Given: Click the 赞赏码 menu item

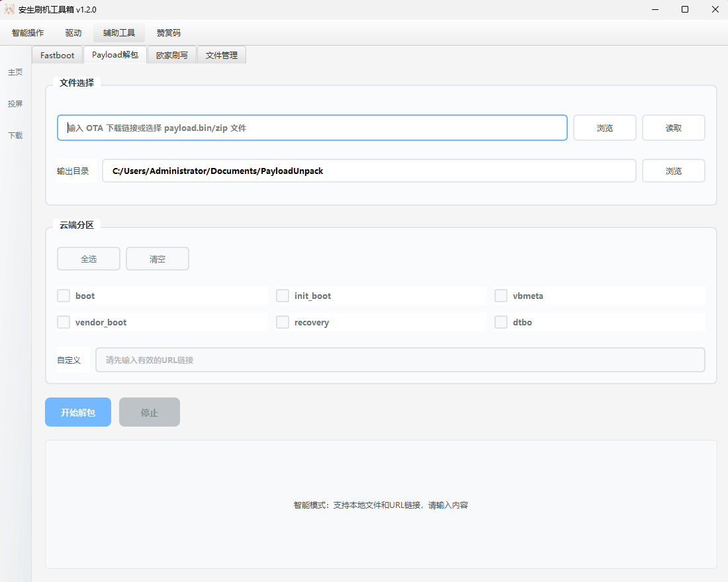Looking at the screenshot, I should click(168, 32).
